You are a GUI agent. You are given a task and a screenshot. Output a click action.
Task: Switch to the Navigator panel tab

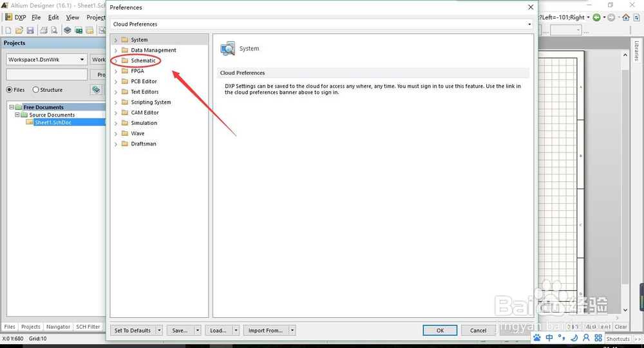tap(58, 327)
